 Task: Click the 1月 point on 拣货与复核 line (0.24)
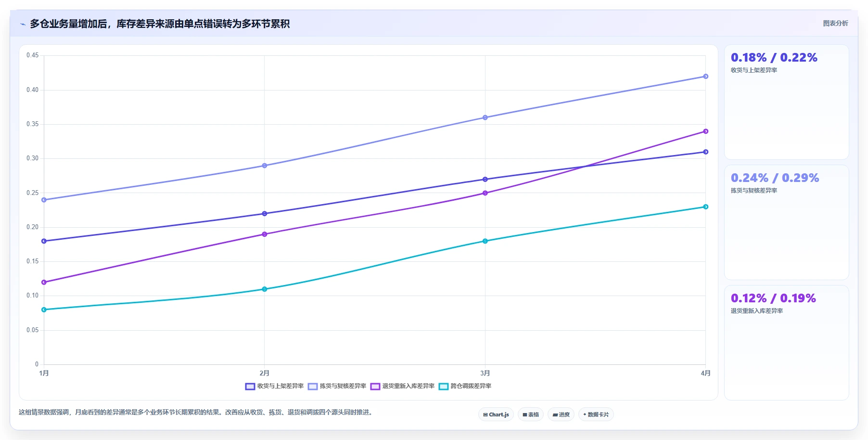[44, 200]
